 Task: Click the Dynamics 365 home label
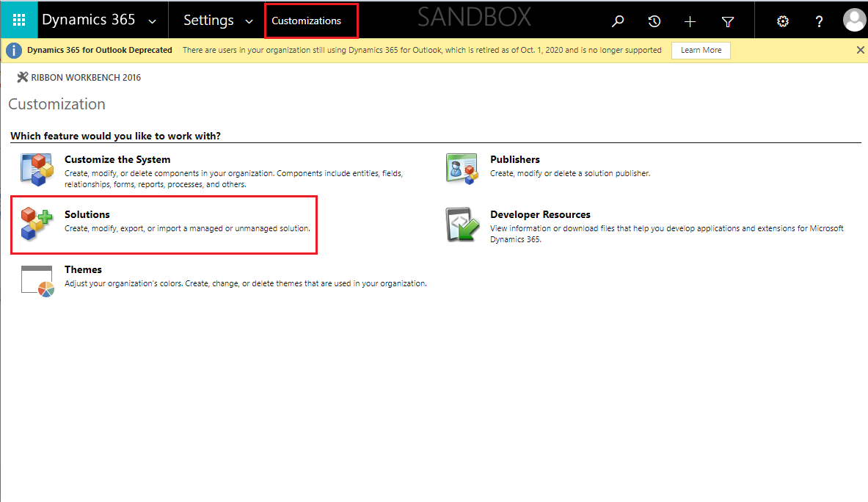click(89, 20)
